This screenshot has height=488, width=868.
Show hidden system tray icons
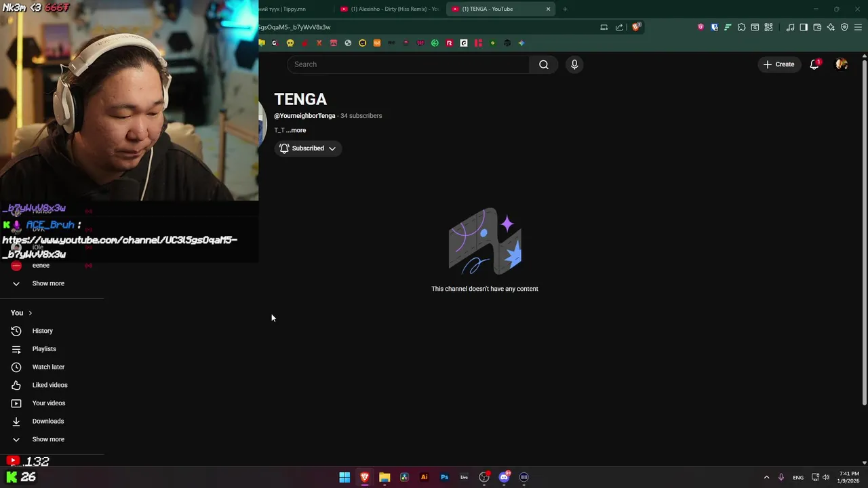pos(767,477)
